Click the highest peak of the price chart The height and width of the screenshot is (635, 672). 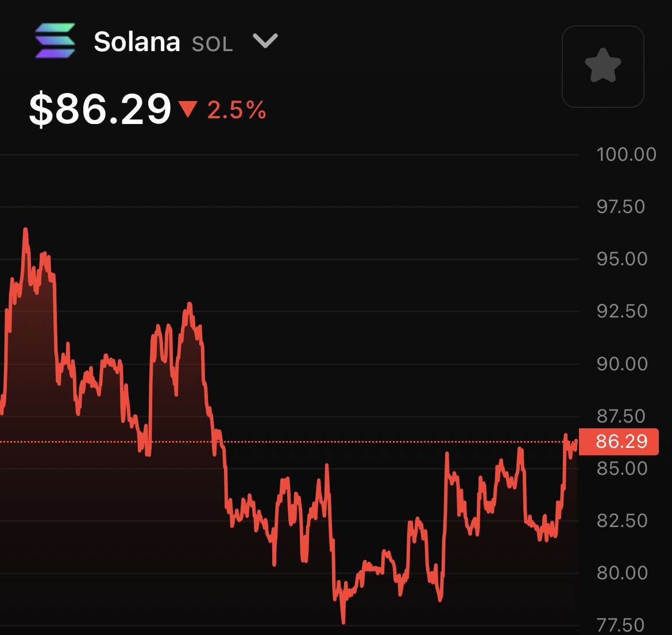tap(26, 230)
